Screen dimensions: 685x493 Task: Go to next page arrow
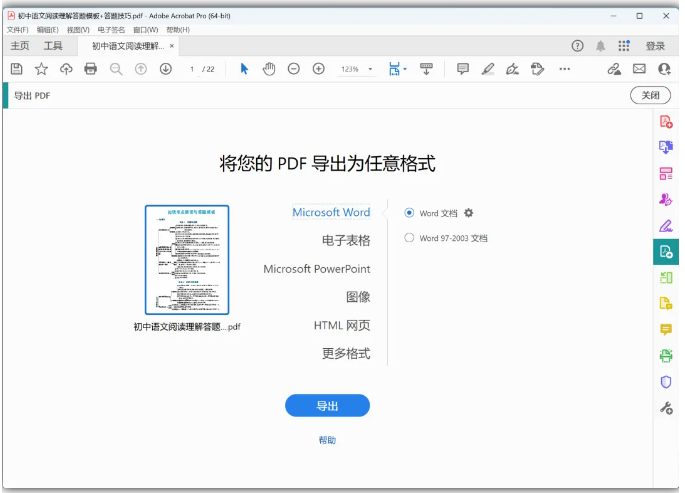[166, 69]
